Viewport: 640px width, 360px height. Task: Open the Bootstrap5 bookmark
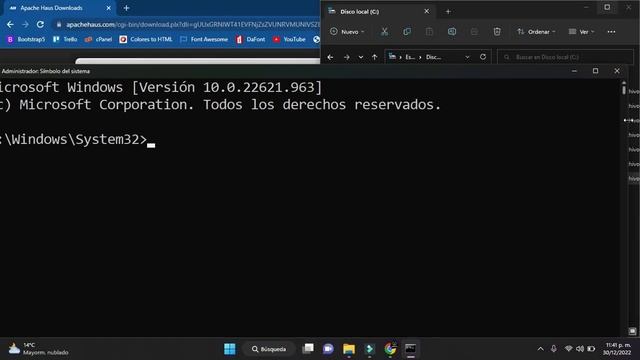coord(26,39)
